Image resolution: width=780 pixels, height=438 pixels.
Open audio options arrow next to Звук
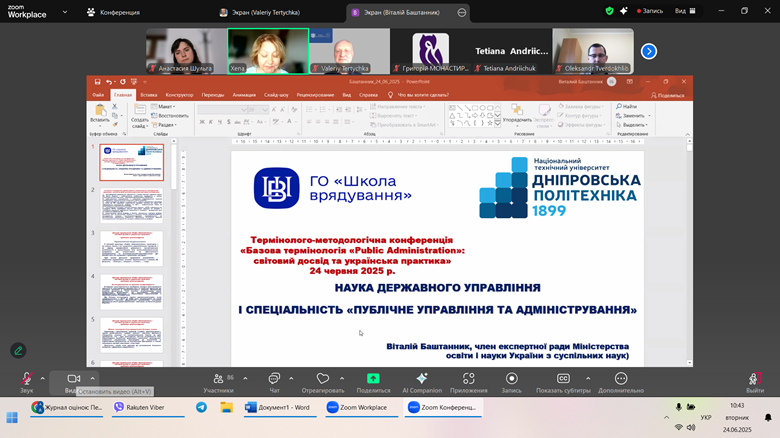tap(43, 379)
